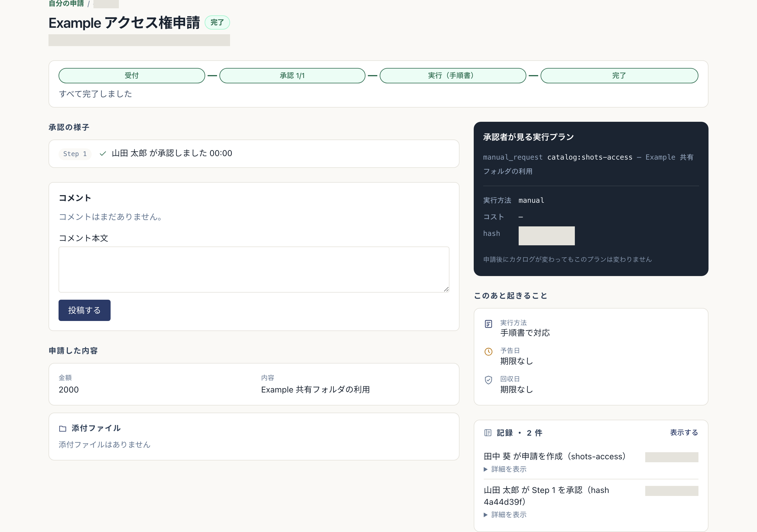
Task: Select the 受付 progress step
Action: click(x=132, y=75)
